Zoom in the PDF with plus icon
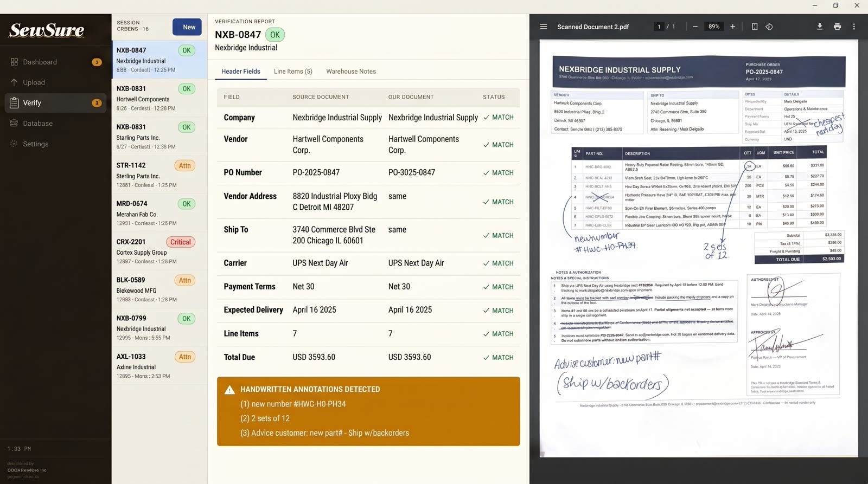This screenshot has height=484, width=868. coord(732,27)
